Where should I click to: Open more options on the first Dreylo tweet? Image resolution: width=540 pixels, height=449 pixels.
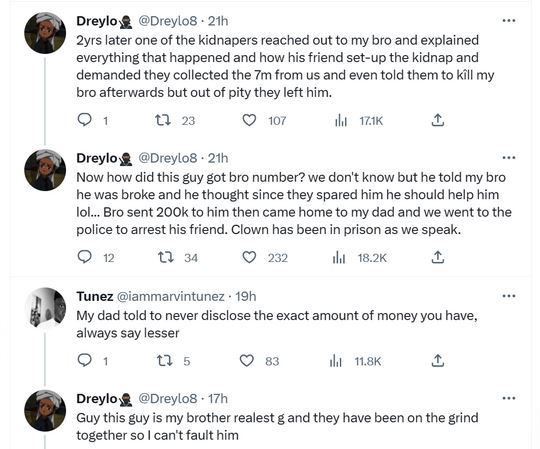click(509, 21)
